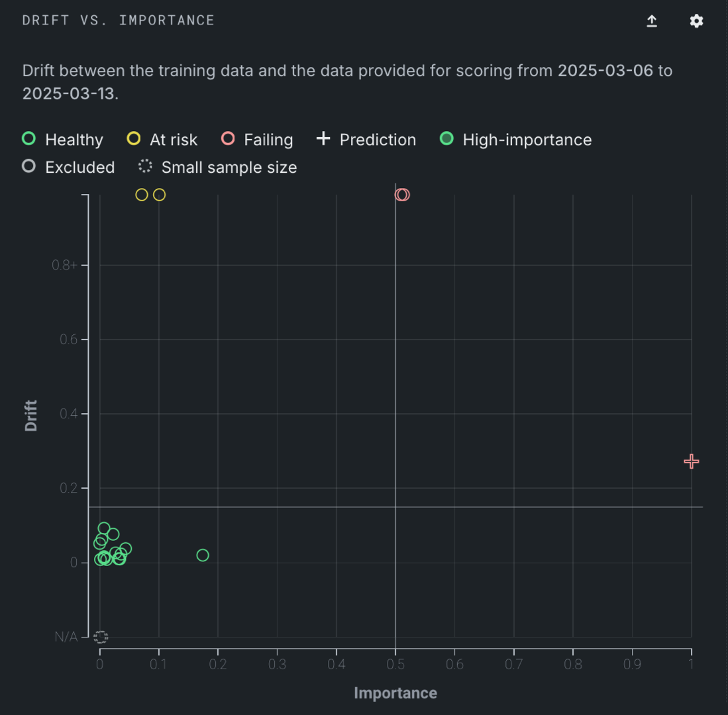Select the isolated green point near importance 0.18

(203, 555)
